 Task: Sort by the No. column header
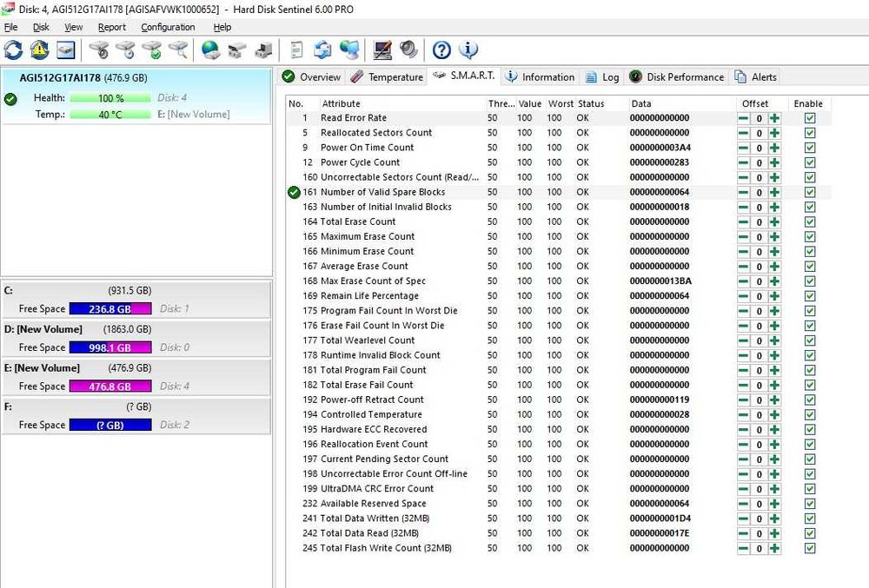click(302, 103)
